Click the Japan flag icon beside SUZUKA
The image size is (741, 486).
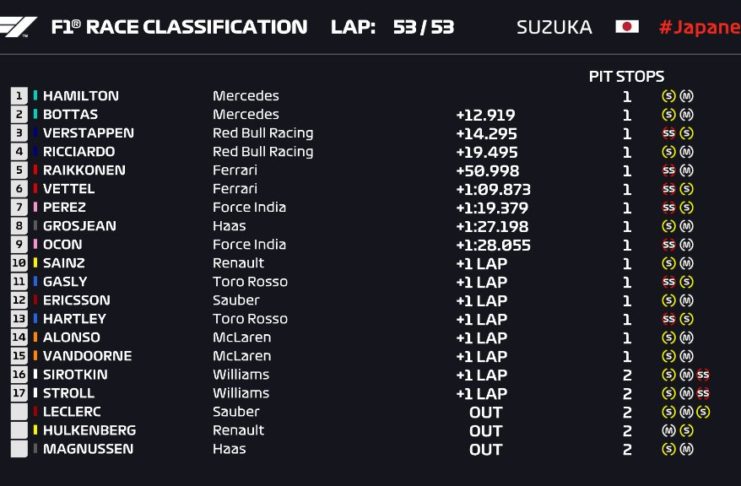pos(627,27)
